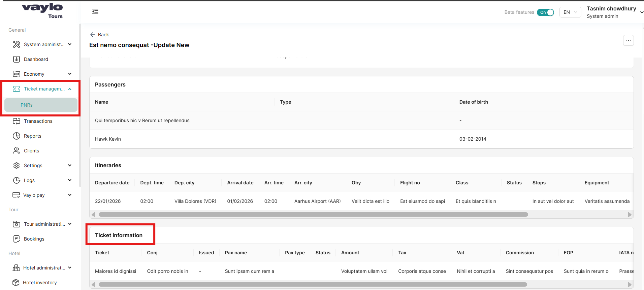Click the Hotel inventory box icon
Screen dimensions: 644x290
(x=16, y=283)
